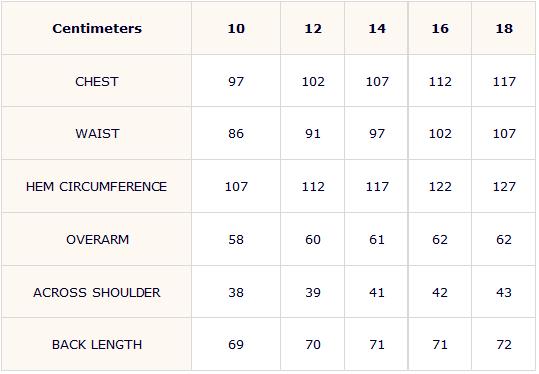The height and width of the screenshot is (374, 539).
Task: Select the size 12 column header
Action: [x=313, y=28]
